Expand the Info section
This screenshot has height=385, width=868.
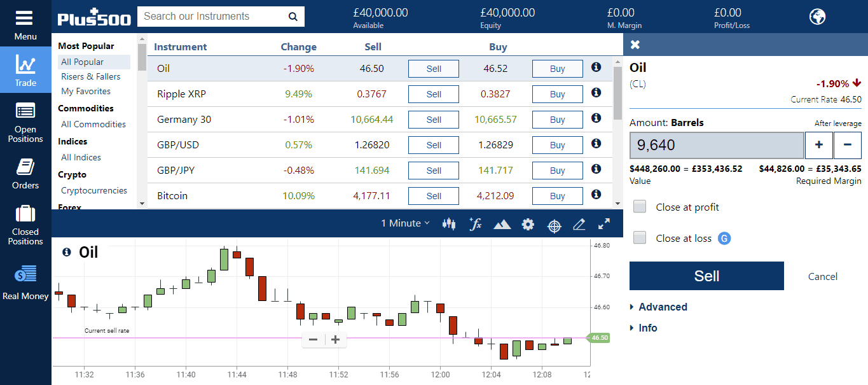pyautogui.click(x=644, y=328)
